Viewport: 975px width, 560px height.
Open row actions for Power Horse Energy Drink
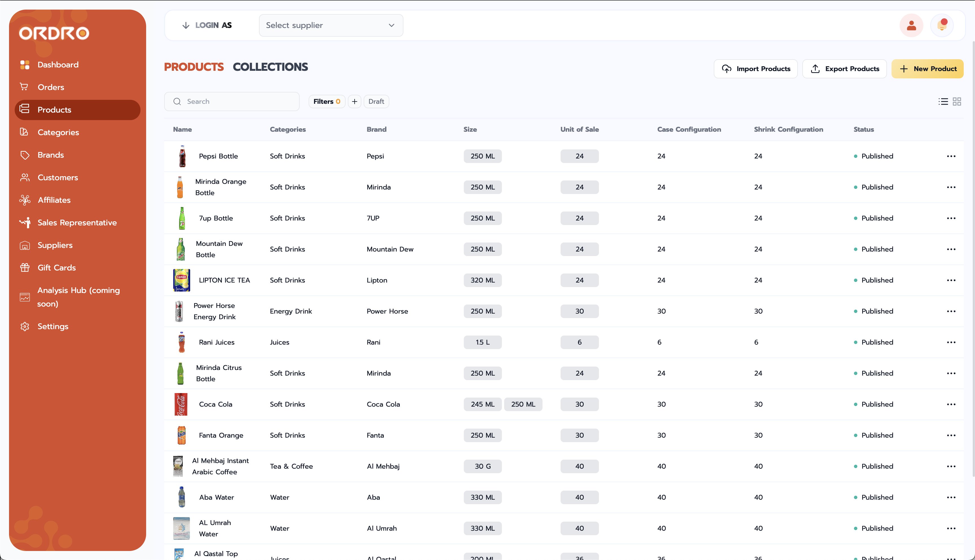[x=951, y=312]
